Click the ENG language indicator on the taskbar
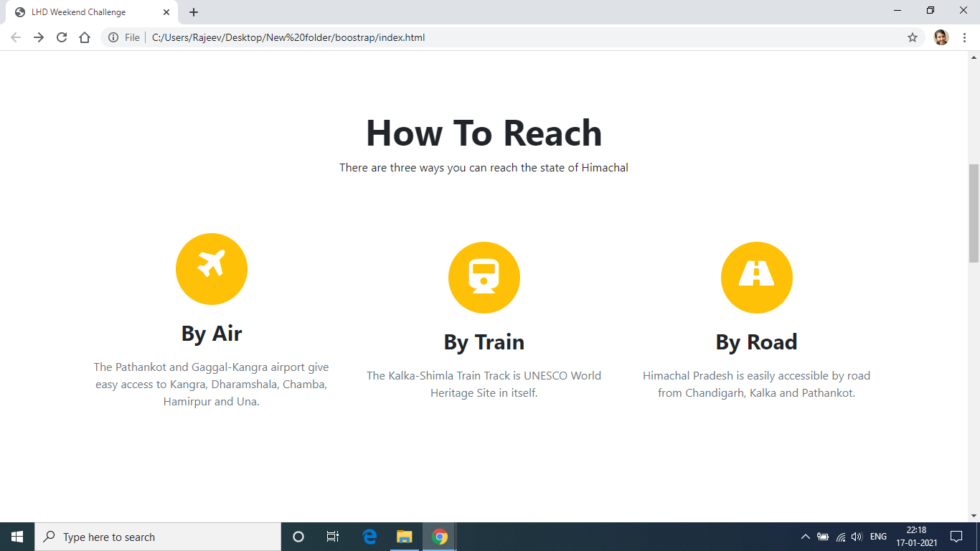The image size is (980, 551). [x=877, y=536]
